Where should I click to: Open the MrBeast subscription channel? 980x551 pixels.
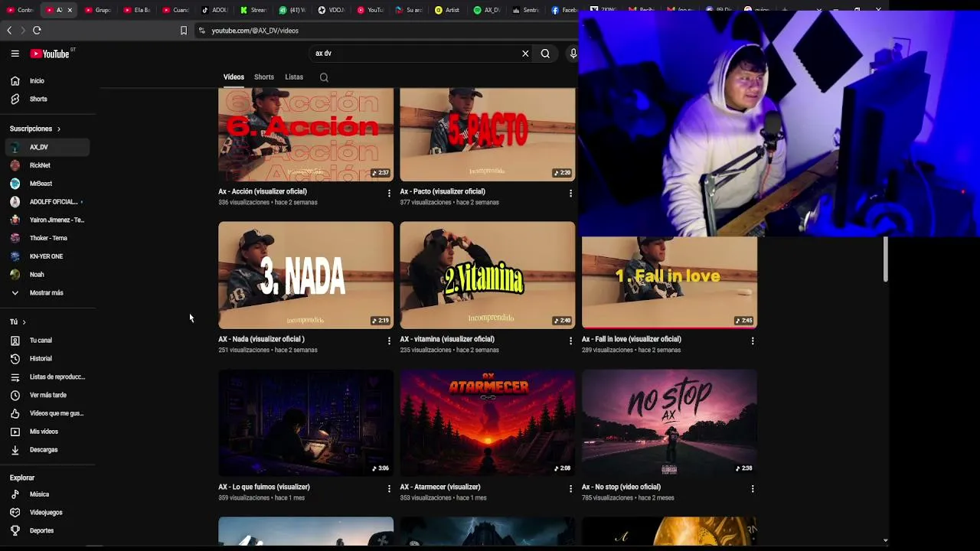tap(47, 184)
